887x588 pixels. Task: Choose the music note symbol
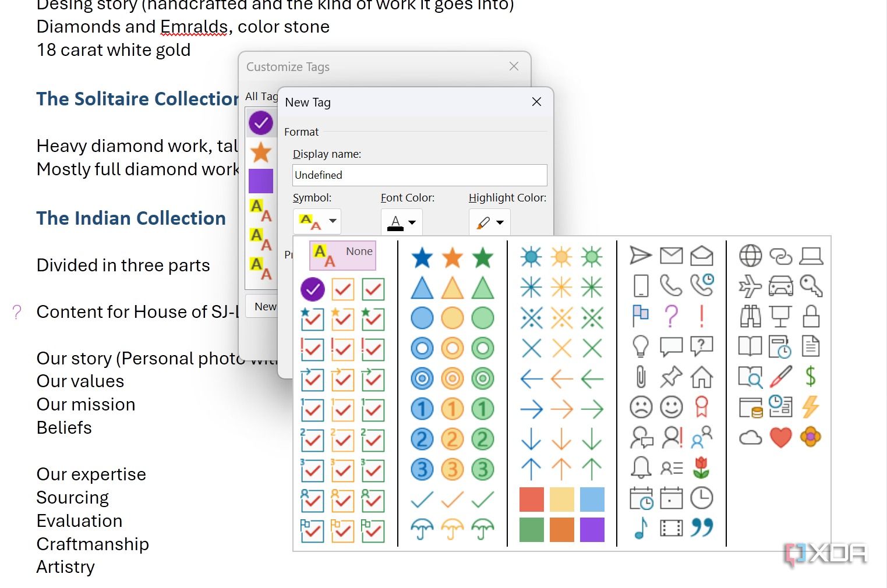click(x=641, y=527)
